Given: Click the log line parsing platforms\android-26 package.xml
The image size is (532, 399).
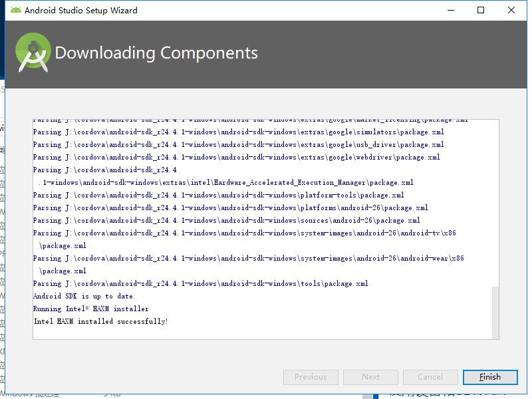Looking at the screenshot, I should tap(230, 207).
